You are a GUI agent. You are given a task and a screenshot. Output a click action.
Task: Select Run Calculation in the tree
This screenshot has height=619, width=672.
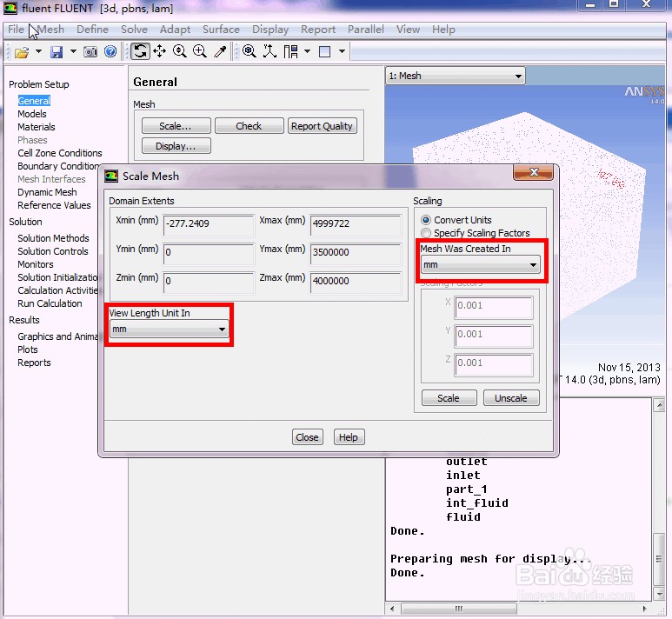(x=50, y=303)
